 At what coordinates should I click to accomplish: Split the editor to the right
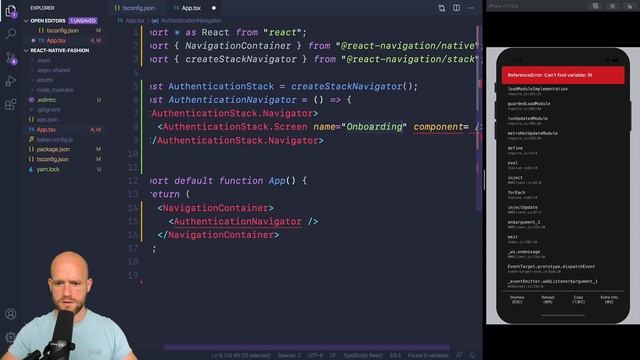click(x=456, y=8)
